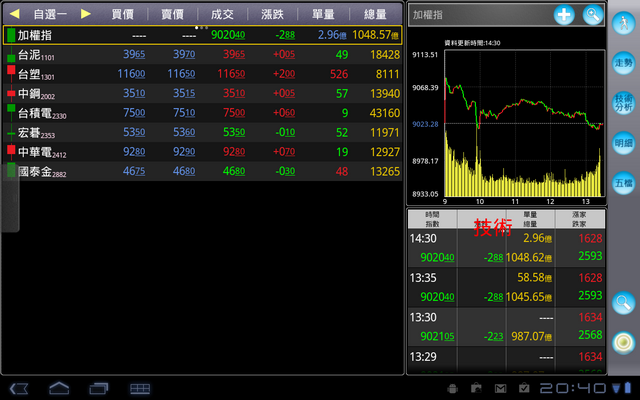Tap search magnifier in right sidebar
Image resolution: width=640 pixels, height=400 pixels.
click(x=623, y=302)
